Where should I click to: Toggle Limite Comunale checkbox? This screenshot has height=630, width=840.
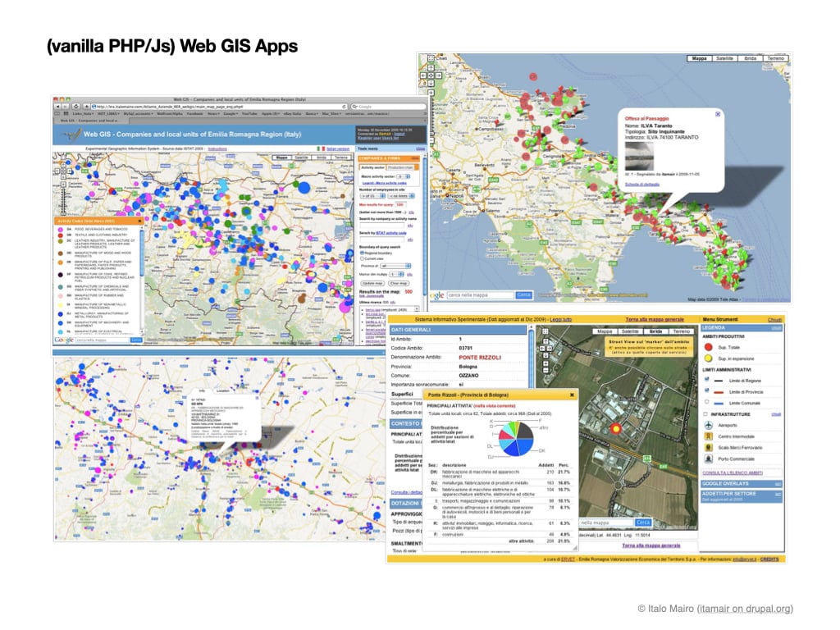[706, 402]
